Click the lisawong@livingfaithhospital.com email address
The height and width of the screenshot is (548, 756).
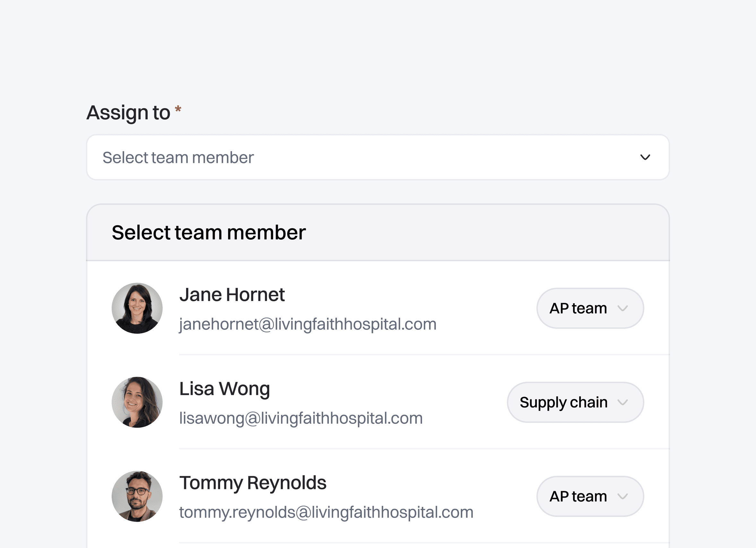[x=301, y=418]
